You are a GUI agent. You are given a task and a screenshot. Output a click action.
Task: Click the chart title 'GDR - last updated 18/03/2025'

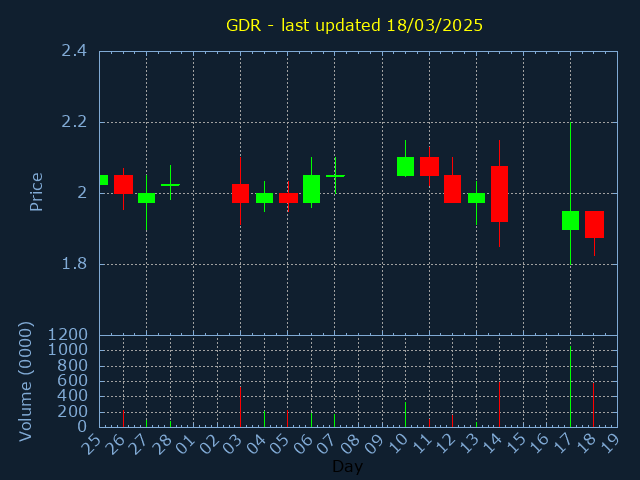[x=354, y=25]
